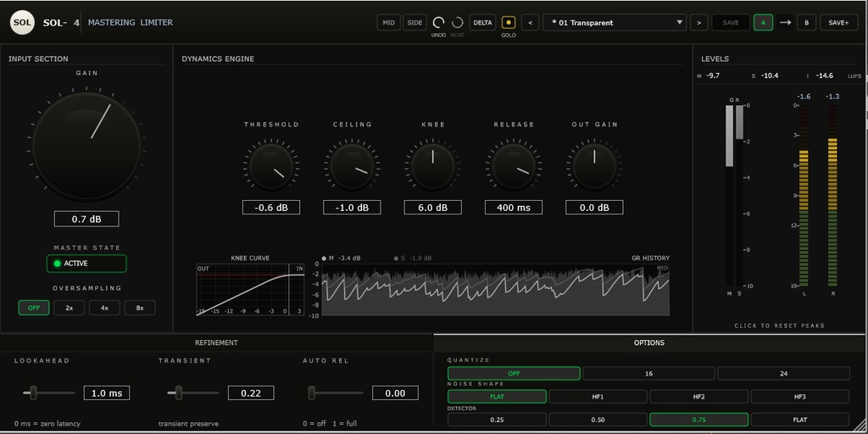Click the SOL logo badge
868x434 pixels.
23,23
